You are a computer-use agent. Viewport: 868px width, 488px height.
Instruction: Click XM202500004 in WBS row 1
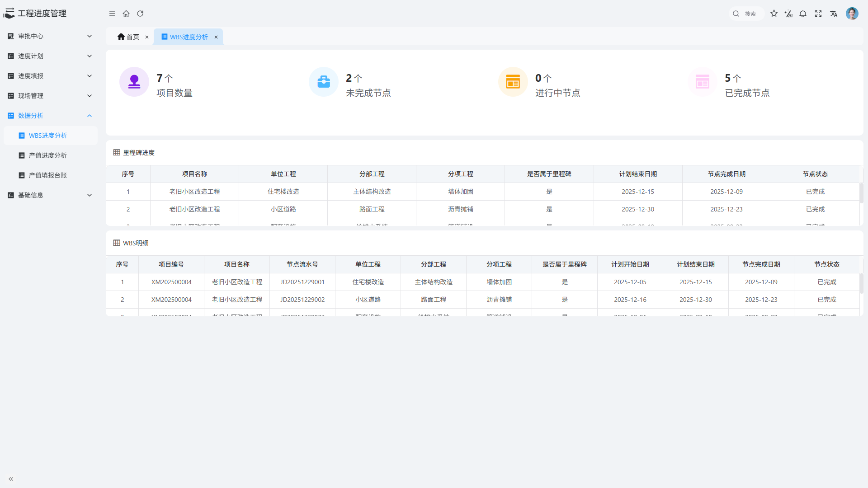pyautogui.click(x=171, y=282)
